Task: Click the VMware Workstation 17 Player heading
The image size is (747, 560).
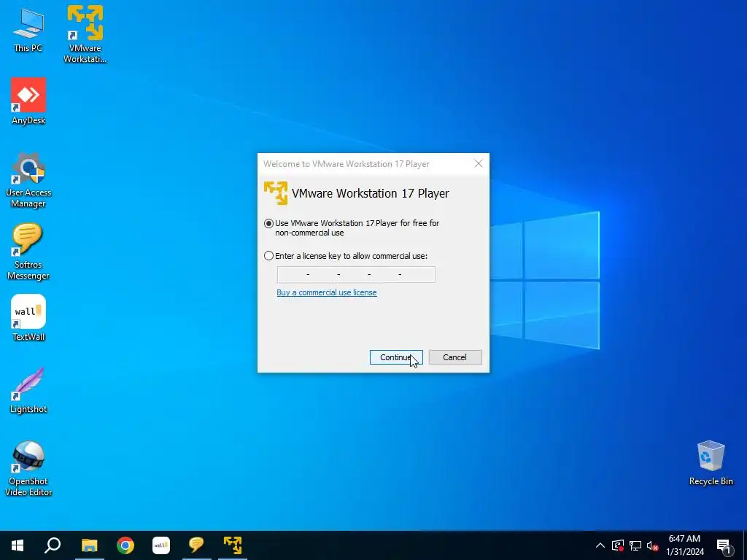Action: click(370, 193)
